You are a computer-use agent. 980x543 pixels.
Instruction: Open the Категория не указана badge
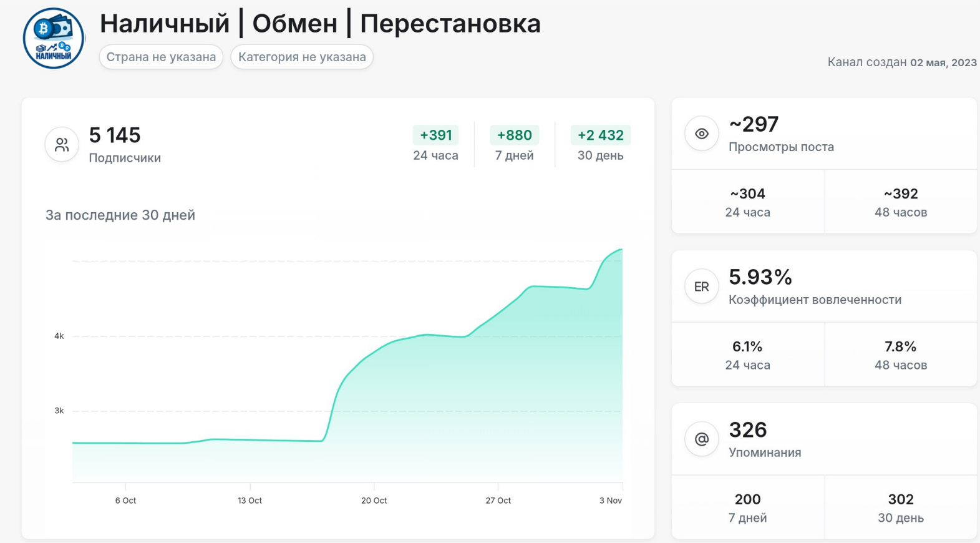[x=302, y=57]
